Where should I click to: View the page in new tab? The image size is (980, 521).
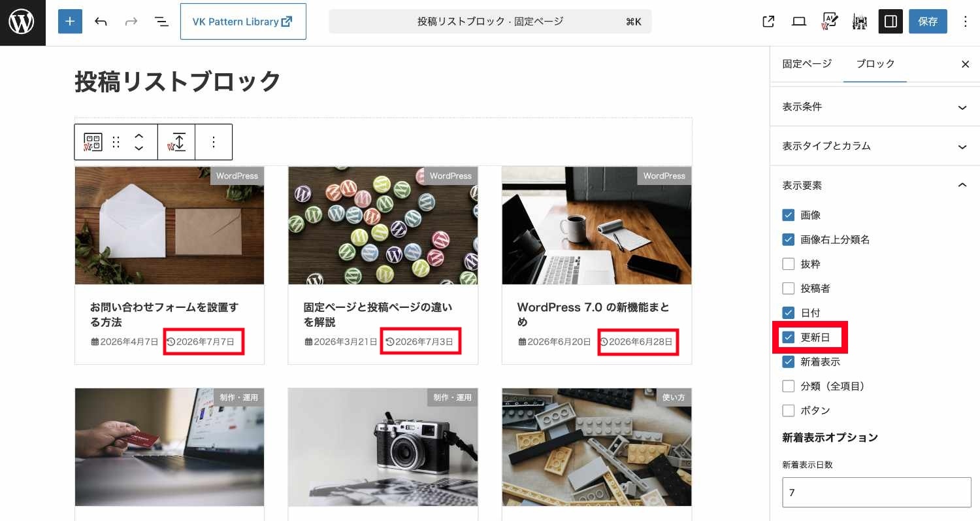768,22
